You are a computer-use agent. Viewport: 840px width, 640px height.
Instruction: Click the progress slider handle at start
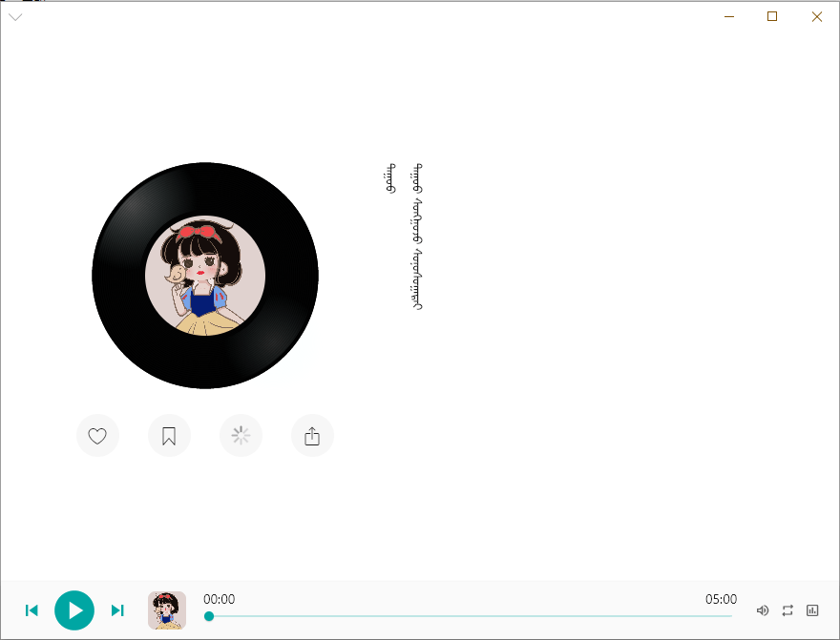pyautogui.click(x=209, y=616)
